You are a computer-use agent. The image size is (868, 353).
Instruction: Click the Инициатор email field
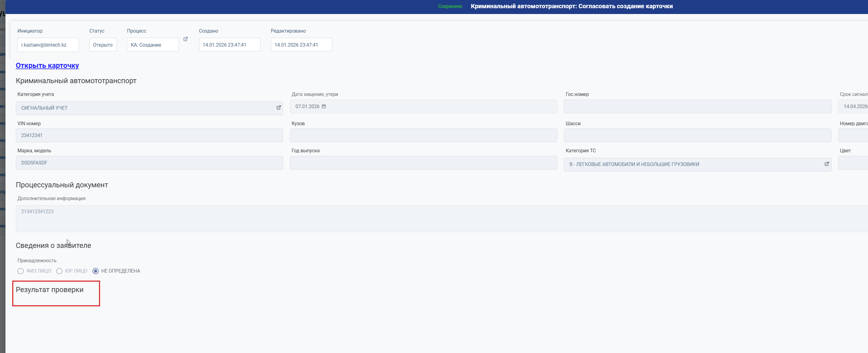[x=48, y=45]
